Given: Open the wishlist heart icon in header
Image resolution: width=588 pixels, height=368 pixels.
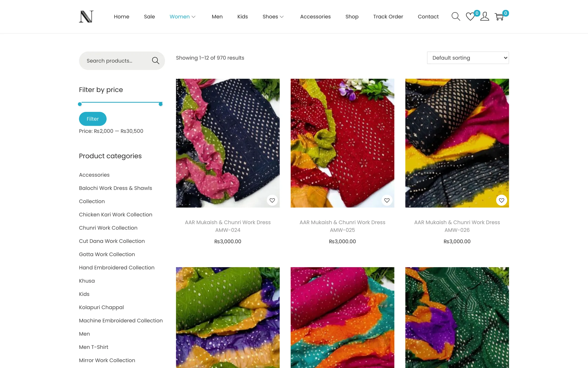Looking at the screenshot, I should 470,16.
